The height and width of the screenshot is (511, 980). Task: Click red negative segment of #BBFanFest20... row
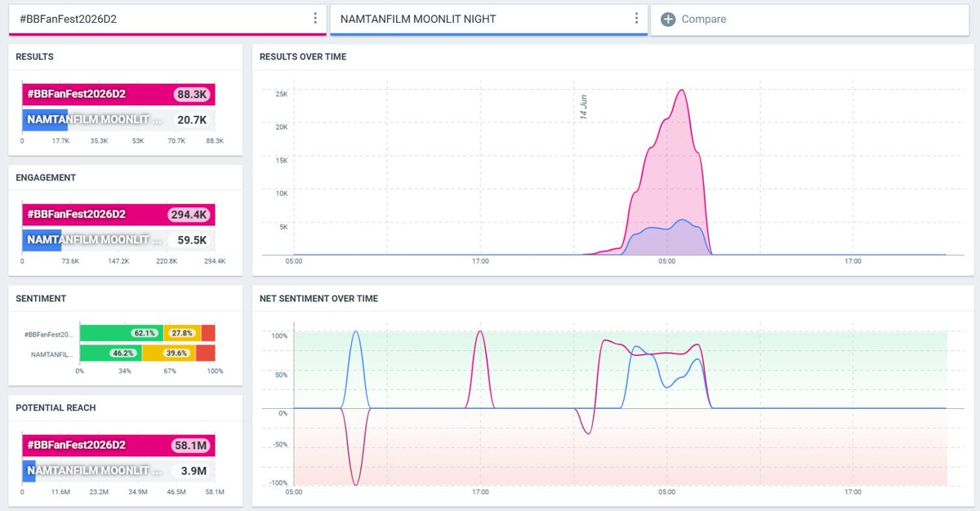[208, 333]
